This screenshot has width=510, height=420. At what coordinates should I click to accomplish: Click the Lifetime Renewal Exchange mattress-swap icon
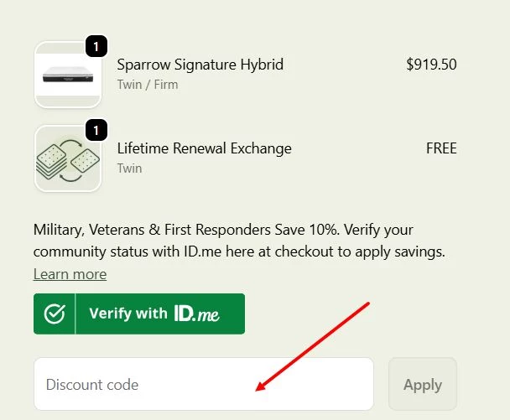click(x=67, y=158)
